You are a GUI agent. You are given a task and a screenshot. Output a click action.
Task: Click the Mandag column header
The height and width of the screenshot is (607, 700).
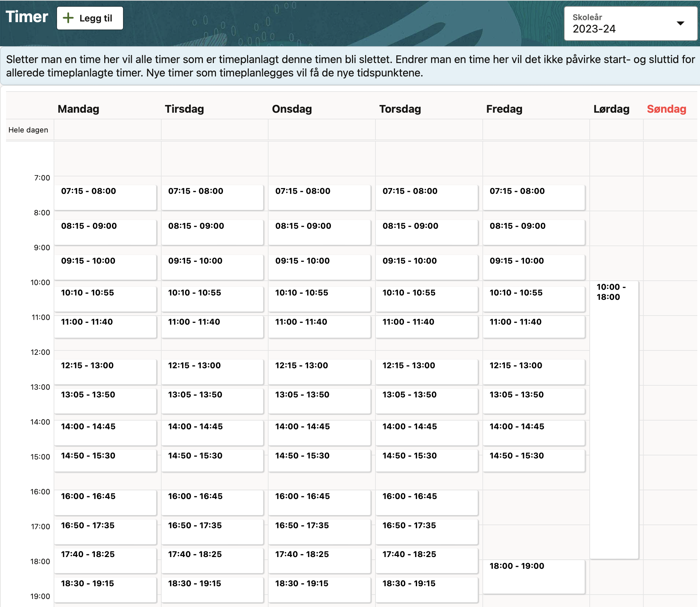78,109
